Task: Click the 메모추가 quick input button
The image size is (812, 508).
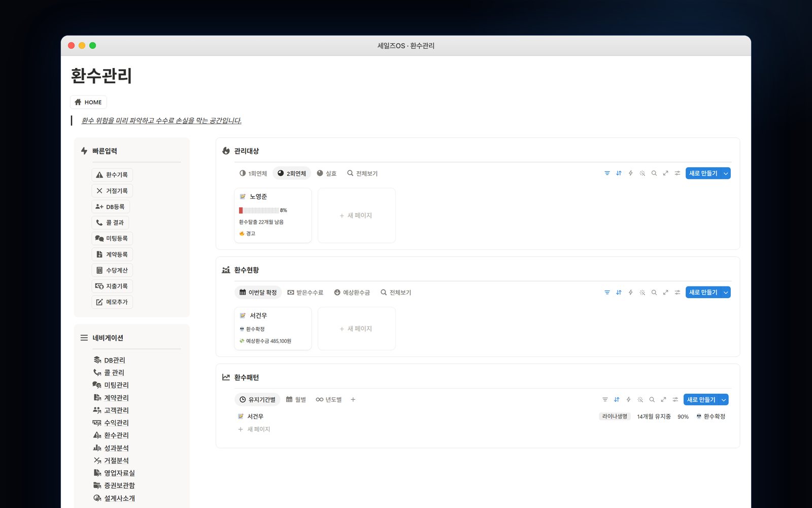Action: [x=112, y=302]
